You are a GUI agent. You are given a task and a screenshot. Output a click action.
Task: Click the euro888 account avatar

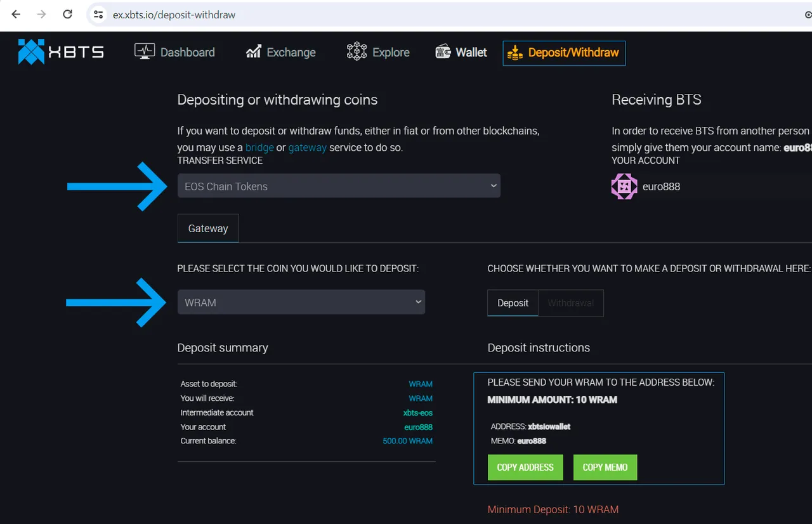point(624,187)
